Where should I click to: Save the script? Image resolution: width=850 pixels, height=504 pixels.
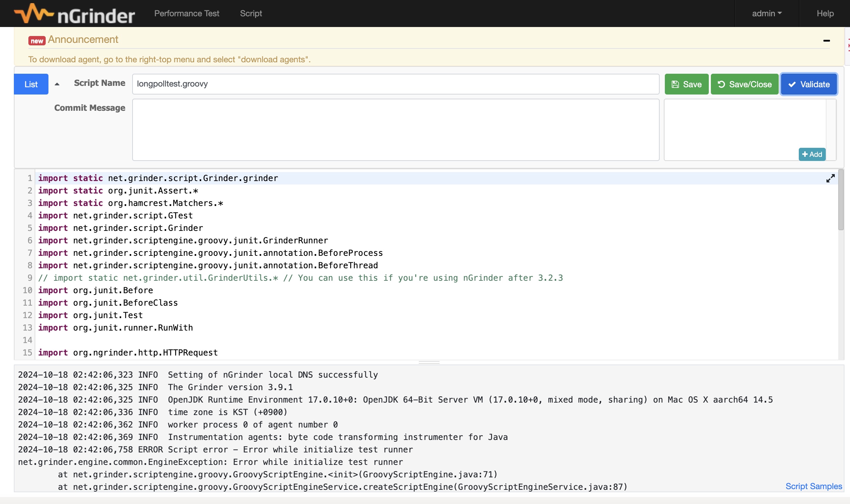tap(687, 84)
